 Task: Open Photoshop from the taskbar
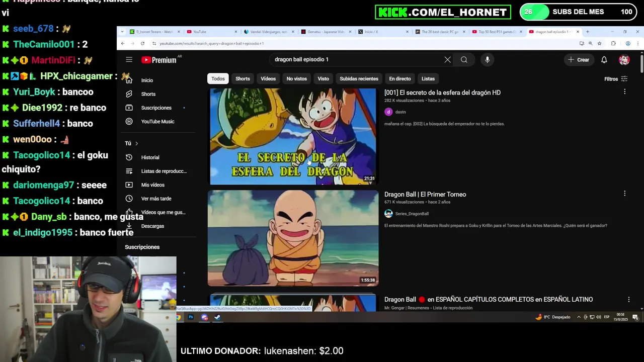click(x=191, y=317)
